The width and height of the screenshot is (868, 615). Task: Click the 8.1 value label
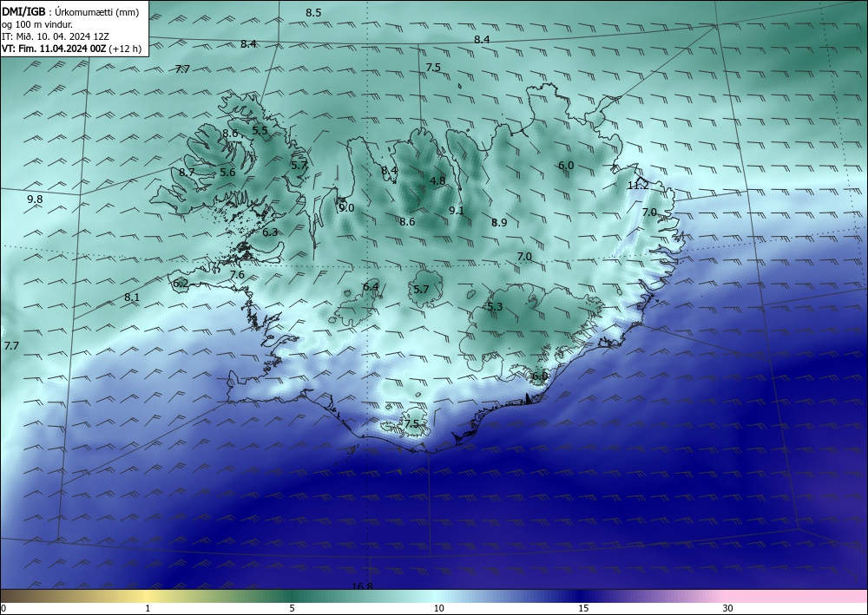click(x=132, y=297)
